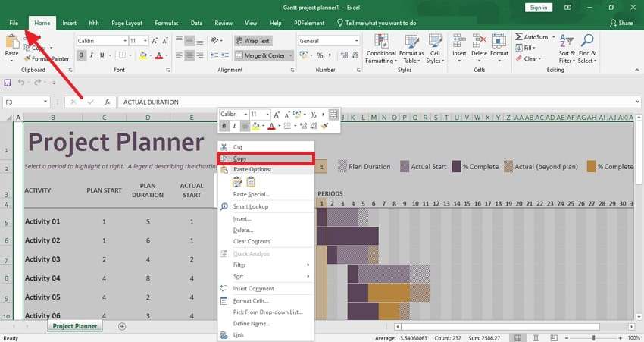
Task: Open the Name Box dropdown arrow
Action: [45, 102]
